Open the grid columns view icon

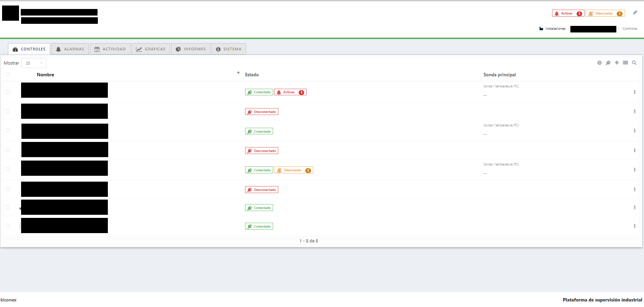625,63
